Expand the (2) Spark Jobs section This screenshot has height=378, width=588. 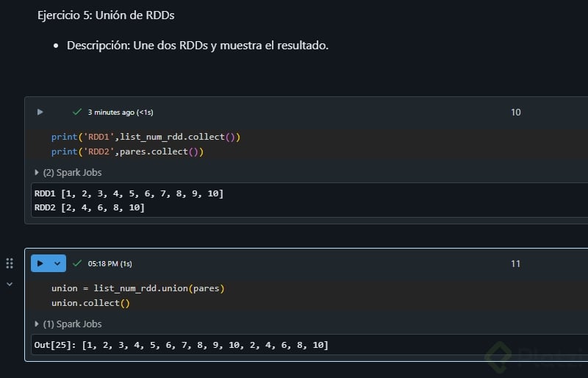point(68,173)
